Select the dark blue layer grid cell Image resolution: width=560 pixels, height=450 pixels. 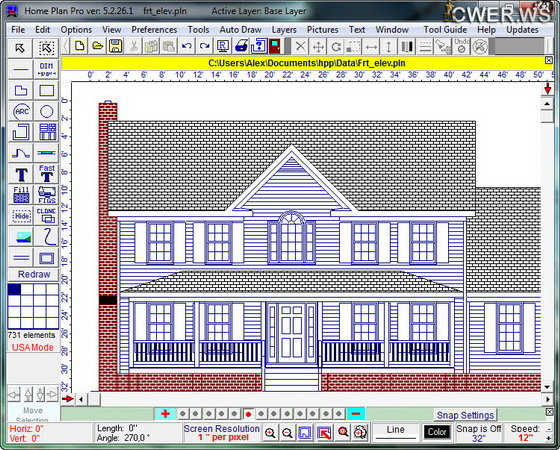[14, 289]
